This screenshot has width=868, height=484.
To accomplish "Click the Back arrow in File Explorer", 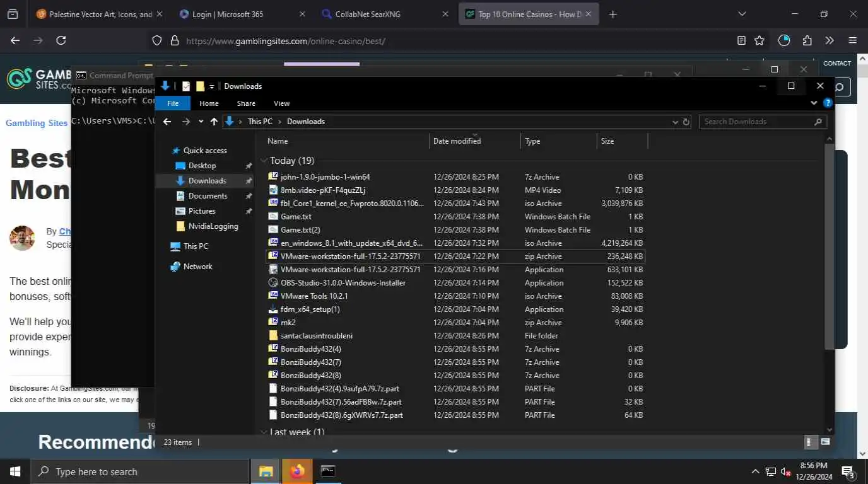I will pos(167,122).
